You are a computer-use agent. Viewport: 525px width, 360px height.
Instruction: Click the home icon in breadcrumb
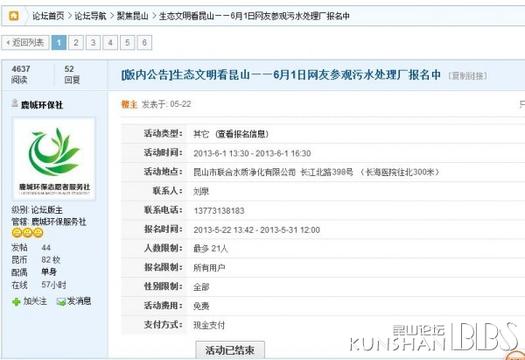[x=14, y=16]
